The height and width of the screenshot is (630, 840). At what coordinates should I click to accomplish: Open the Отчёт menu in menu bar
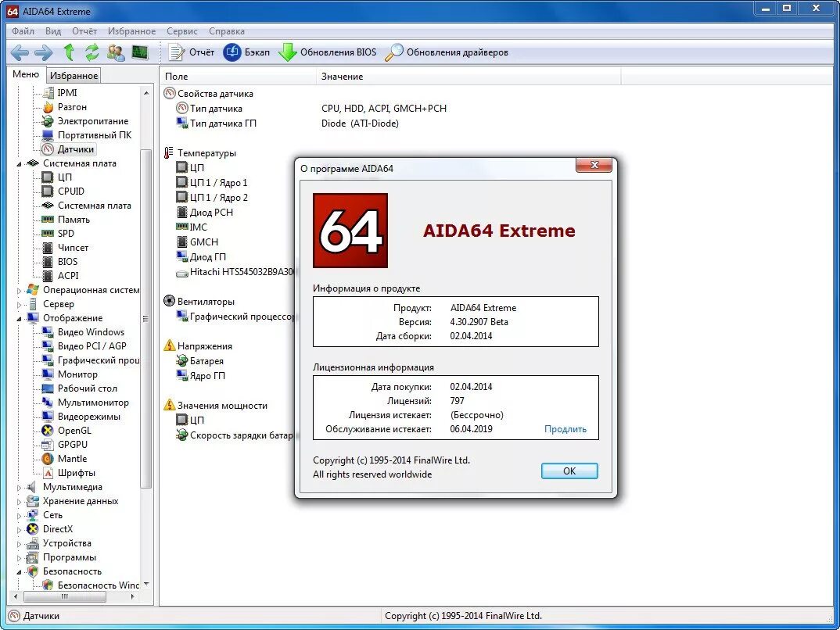click(x=84, y=31)
